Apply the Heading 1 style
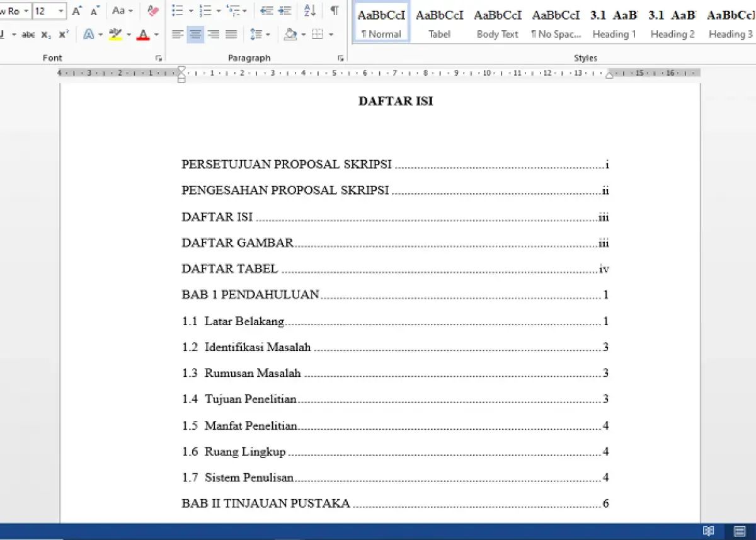Image resolution: width=756 pixels, height=540 pixels. point(613,23)
